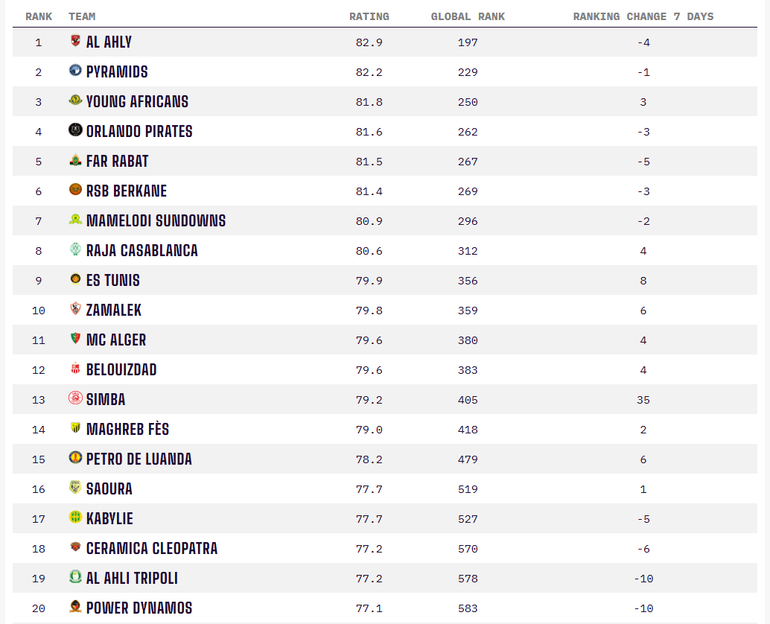Viewport: 770px width, 624px height.
Task: Click the Al Ahly club crest icon
Action: [75, 41]
